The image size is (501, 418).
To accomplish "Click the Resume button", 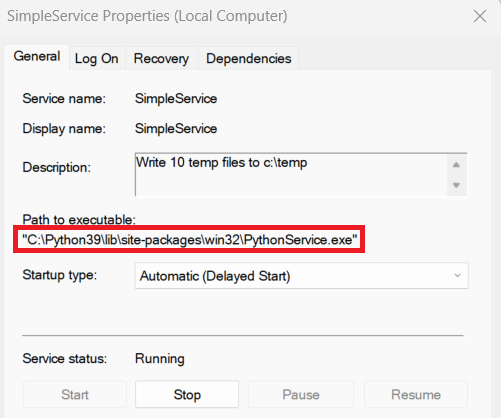I will point(416,394).
